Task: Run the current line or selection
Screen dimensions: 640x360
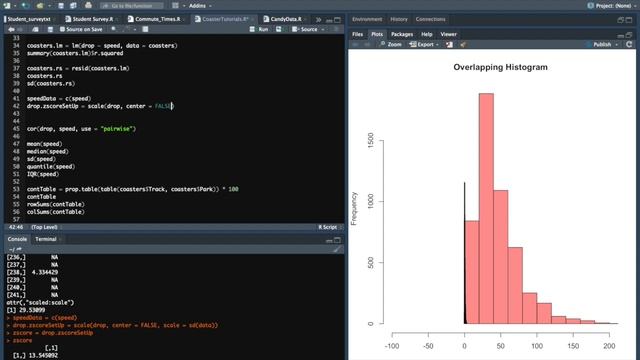Action: coord(259,29)
